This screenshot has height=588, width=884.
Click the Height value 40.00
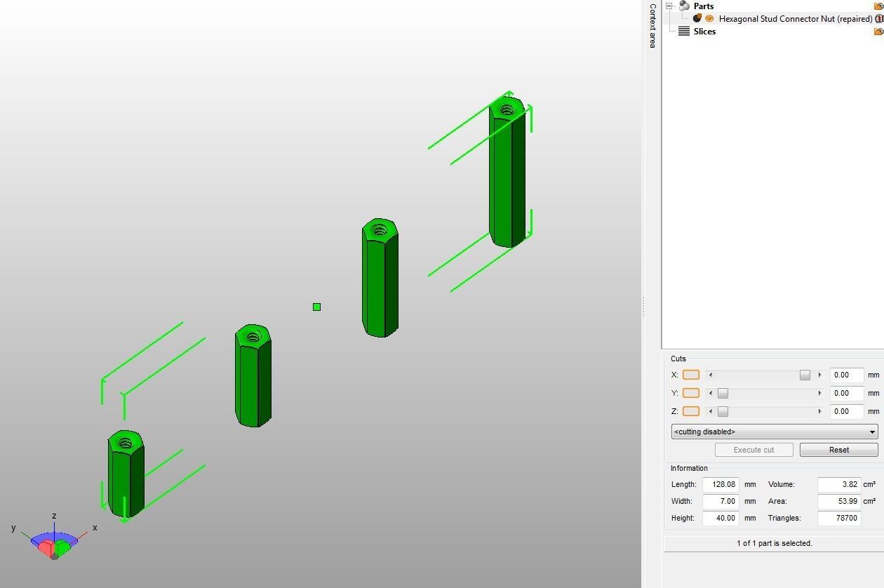[721, 518]
